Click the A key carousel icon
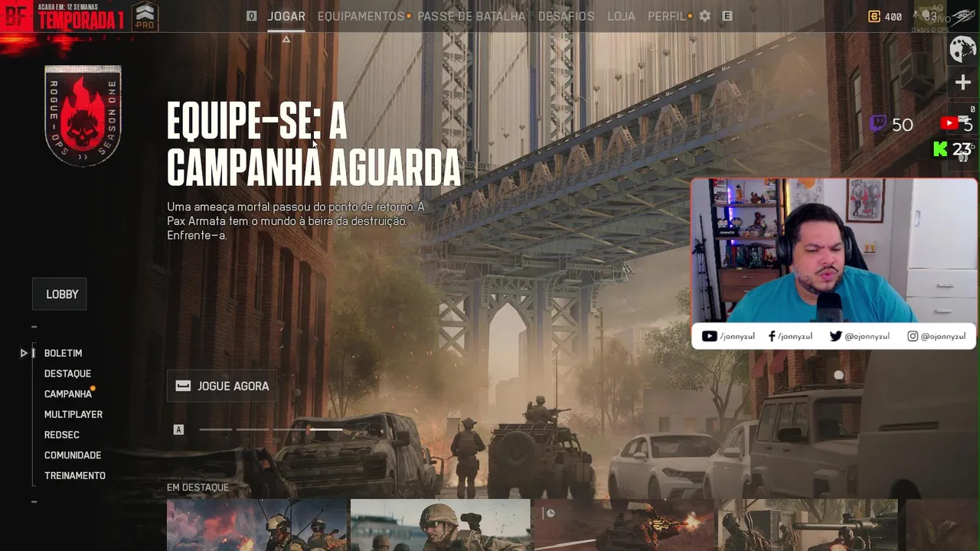The width and height of the screenshot is (980, 551). click(178, 430)
